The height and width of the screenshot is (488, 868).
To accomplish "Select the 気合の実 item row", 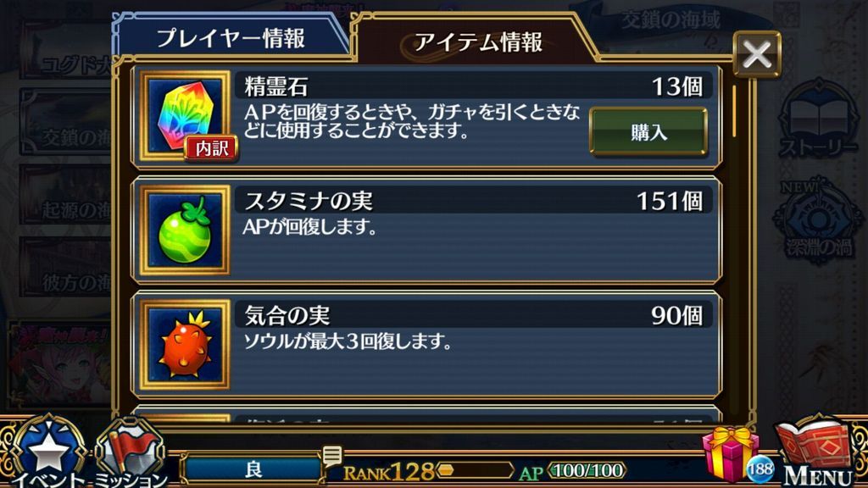I will coord(426,345).
